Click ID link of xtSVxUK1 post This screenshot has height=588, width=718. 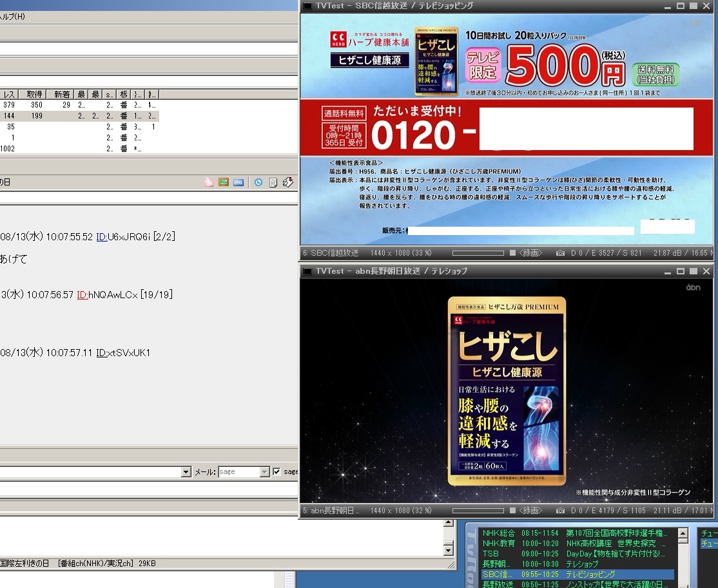102,353
